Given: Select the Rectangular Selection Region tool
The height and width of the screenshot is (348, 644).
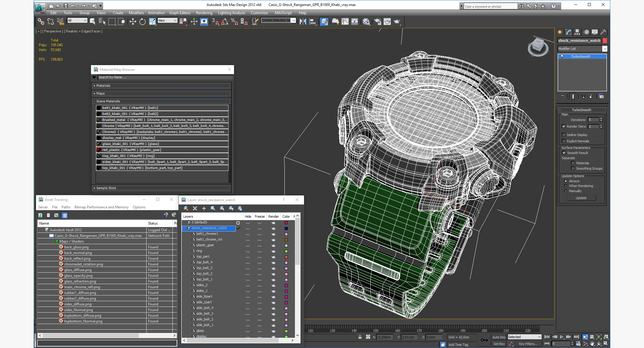Looking at the screenshot, I should pyautogui.click(x=112, y=21).
